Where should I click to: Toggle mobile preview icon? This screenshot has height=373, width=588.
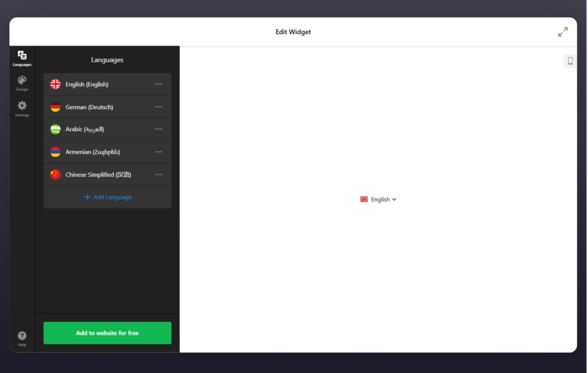570,60
